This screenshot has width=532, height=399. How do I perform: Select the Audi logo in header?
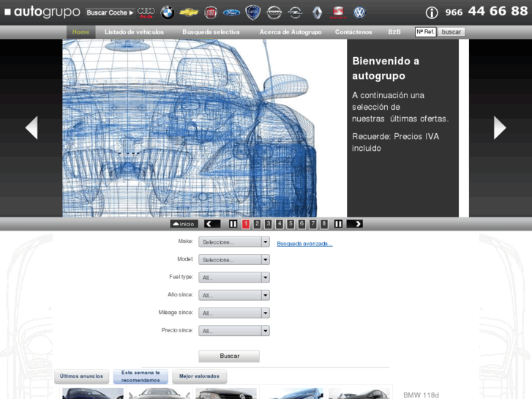click(x=146, y=12)
